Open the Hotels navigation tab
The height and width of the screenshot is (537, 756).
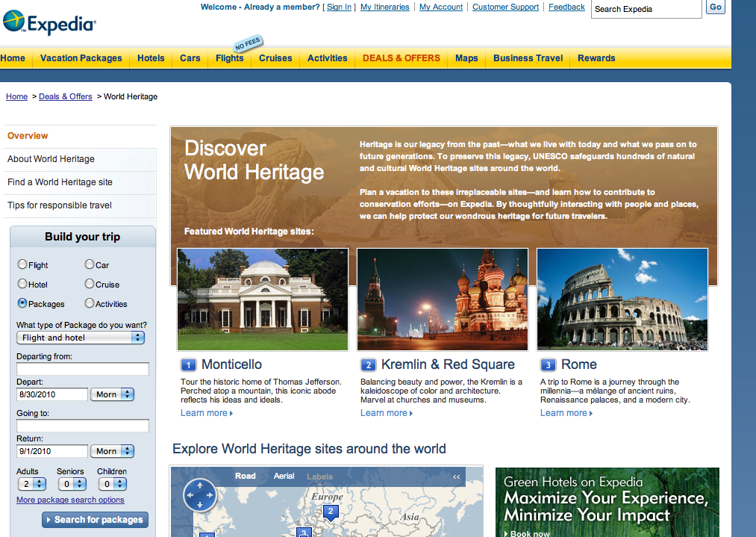(x=151, y=58)
